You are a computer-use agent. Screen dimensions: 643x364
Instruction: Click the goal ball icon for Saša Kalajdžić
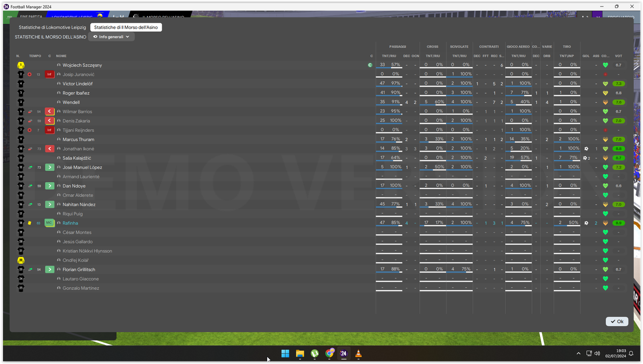click(x=585, y=158)
